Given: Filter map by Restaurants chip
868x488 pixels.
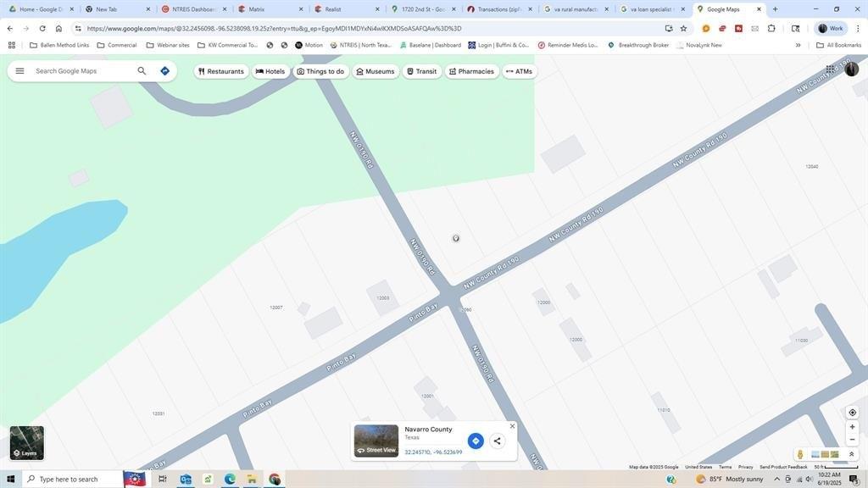Looking at the screenshot, I should tap(221, 71).
